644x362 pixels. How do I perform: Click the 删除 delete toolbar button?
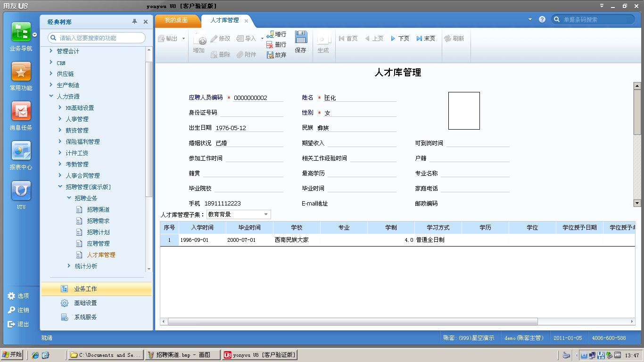[220, 55]
